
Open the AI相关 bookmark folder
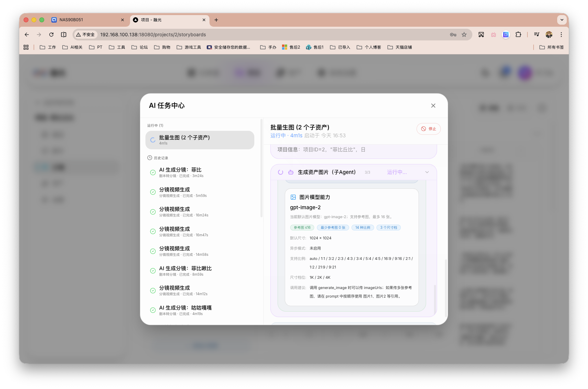[73, 47]
